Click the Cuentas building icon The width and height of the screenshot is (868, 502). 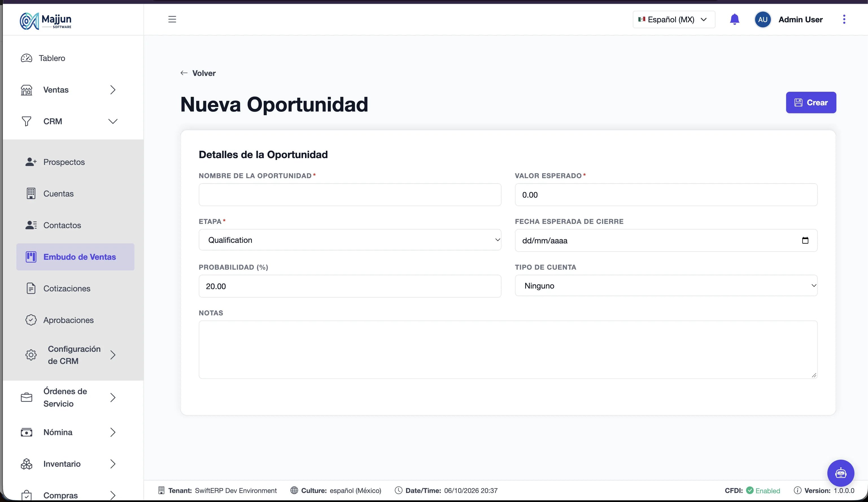click(31, 193)
